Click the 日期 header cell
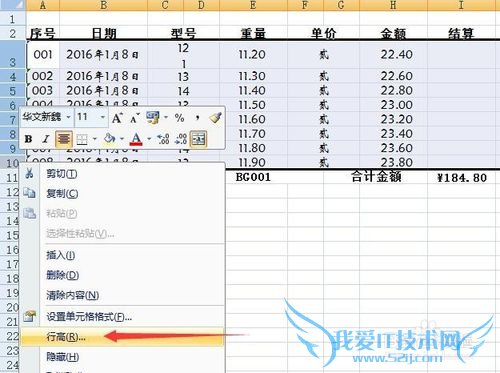The height and width of the screenshot is (373, 500). 104,33
